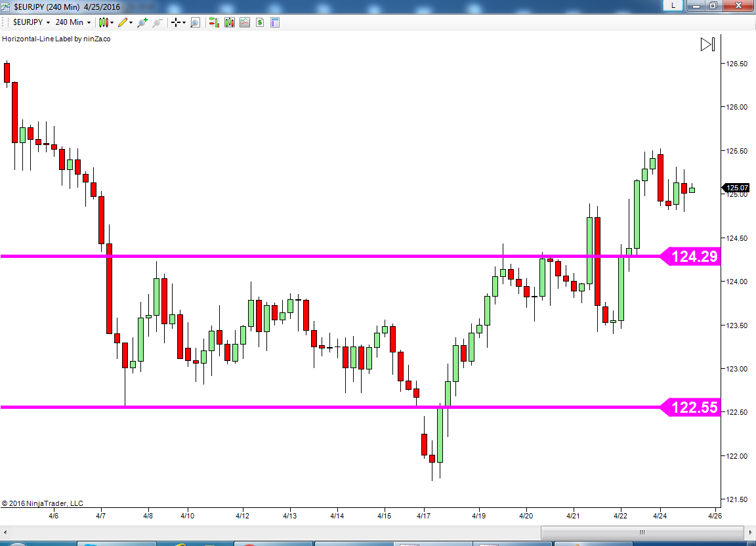The width and height of the screenshot is (756, 546).
Task: Click the 4/12 date axis label
Action: (x=243, y=516)
